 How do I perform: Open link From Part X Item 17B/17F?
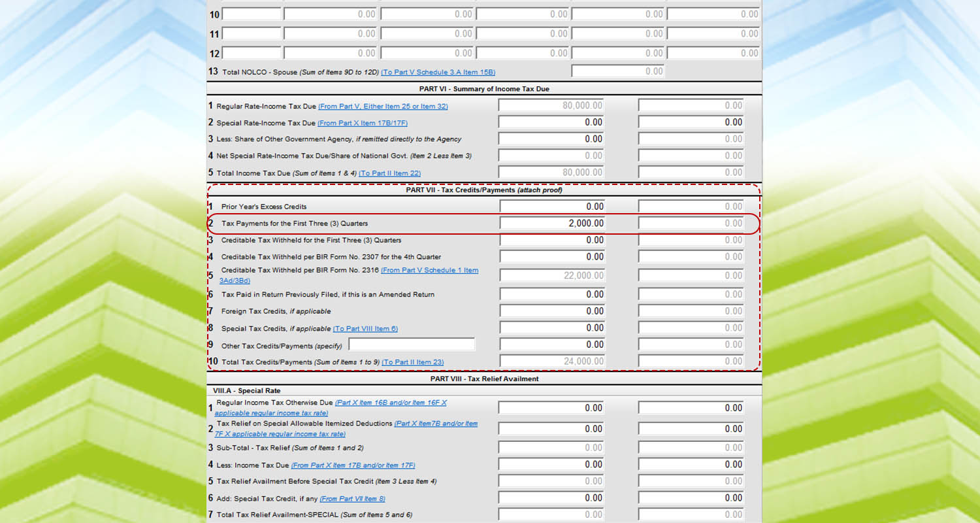363,123
